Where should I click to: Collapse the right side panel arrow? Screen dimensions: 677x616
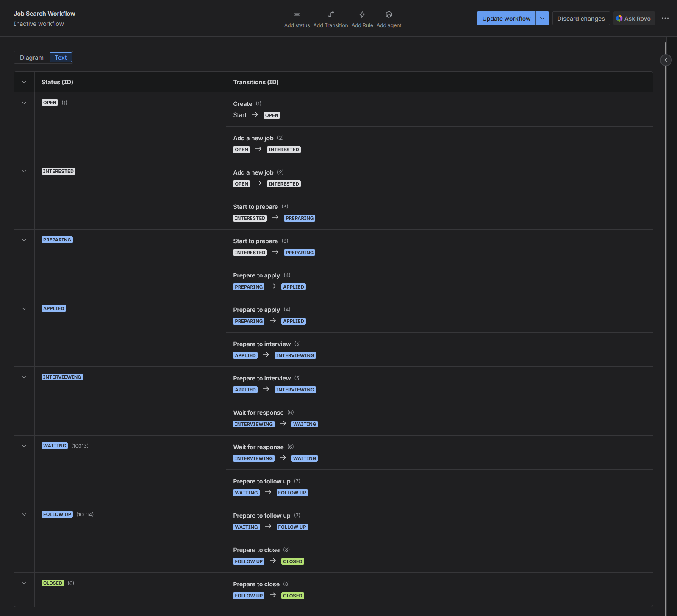[x=666, y=60]
